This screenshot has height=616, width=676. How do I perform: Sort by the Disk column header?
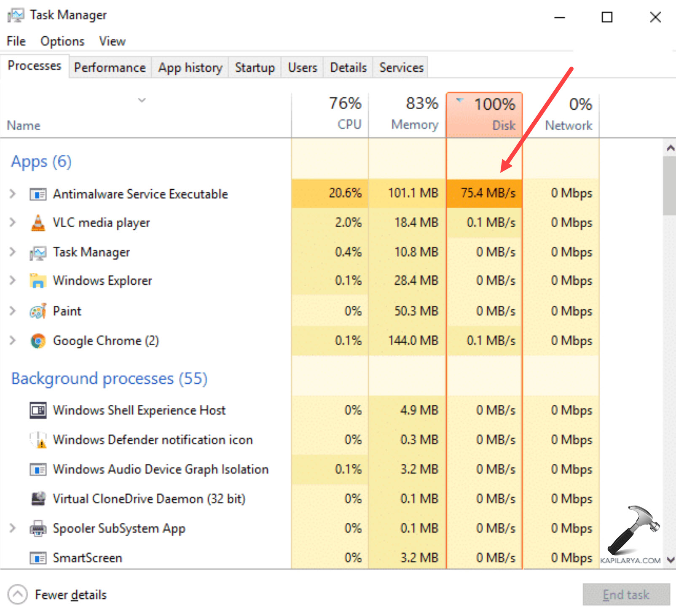coord(484,115)
